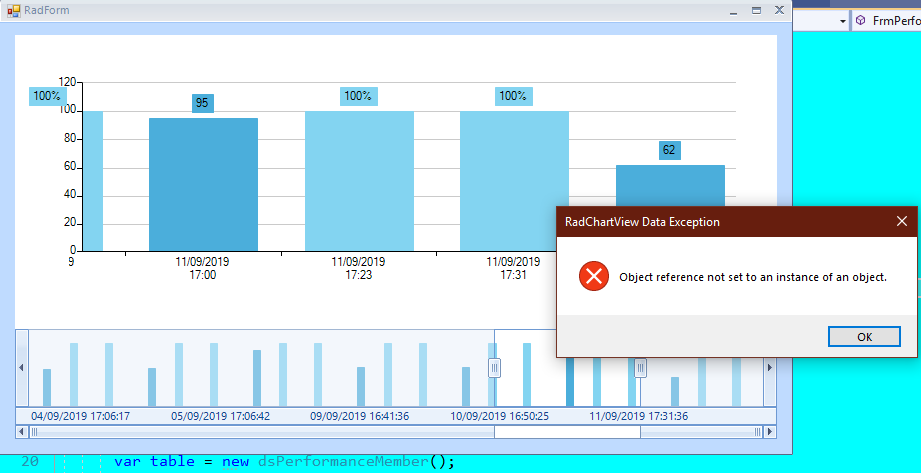Click OK in the exception dialog
The height and width of the screenshot is (473, 921).
tap(864, 337)
